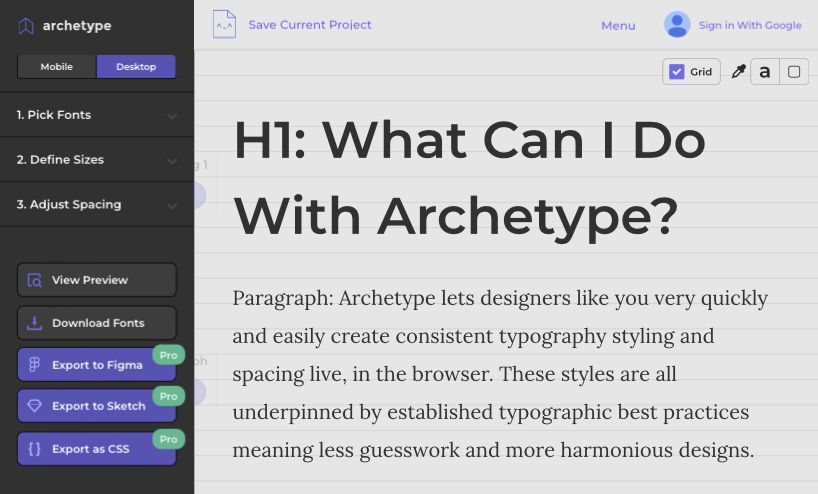Click Save Current Project link
Image resolution: width=818 pixels, height=494 pixels.
coord(310,25)
